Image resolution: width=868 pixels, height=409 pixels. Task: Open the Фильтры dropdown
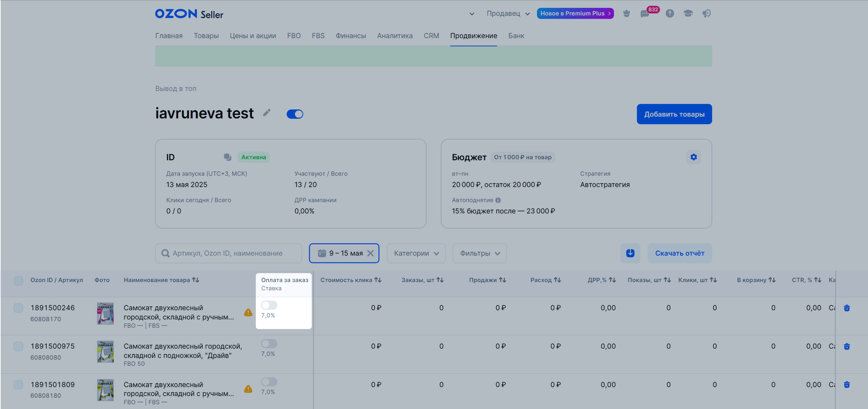pos(479,253)
